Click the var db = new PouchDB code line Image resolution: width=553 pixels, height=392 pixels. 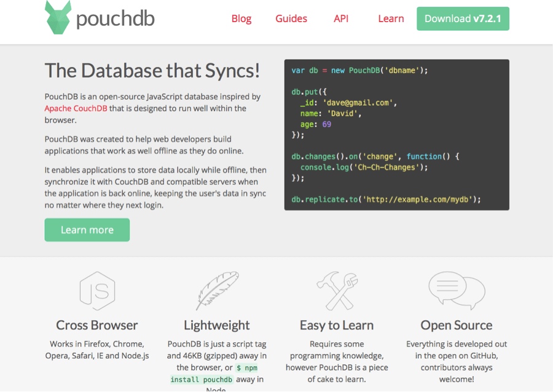coord(359,71)
